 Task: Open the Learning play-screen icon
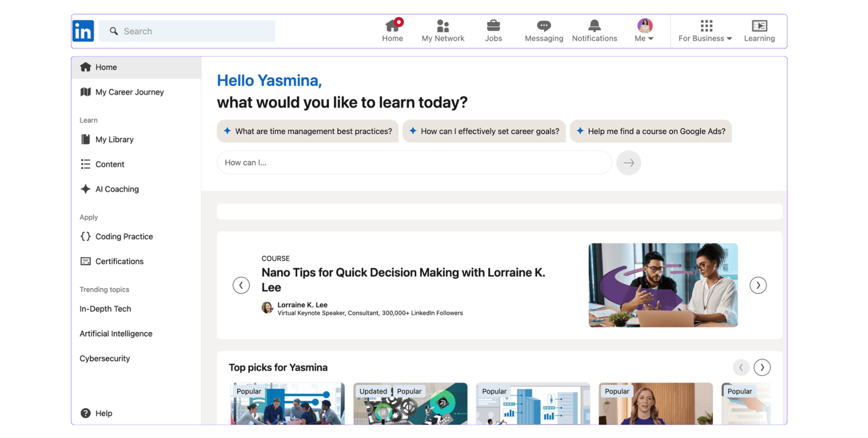click(759, 26)
